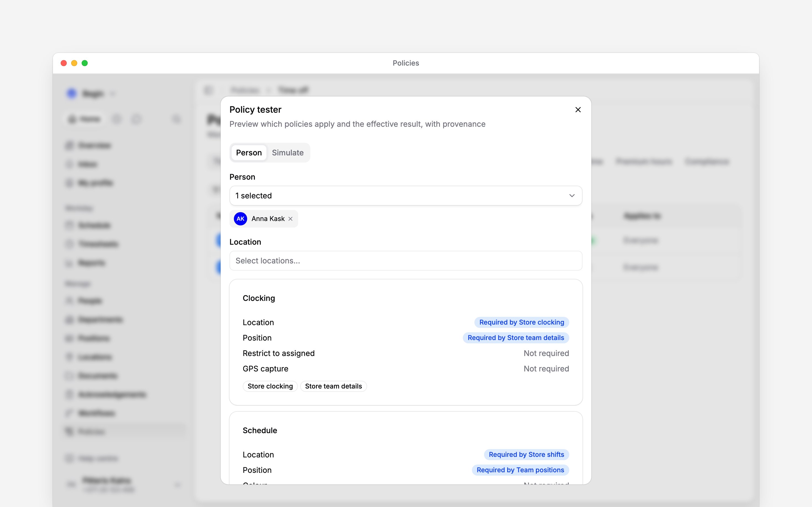Expand the Person dropdown chevron
This screenshot has width=812, height=507.
coord(572,195)
